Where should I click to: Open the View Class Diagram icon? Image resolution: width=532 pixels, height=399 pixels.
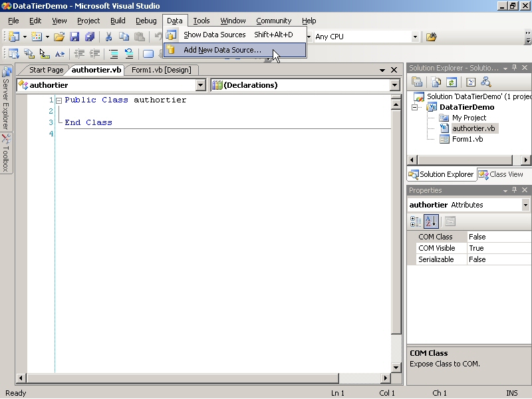tap(485, 81)
